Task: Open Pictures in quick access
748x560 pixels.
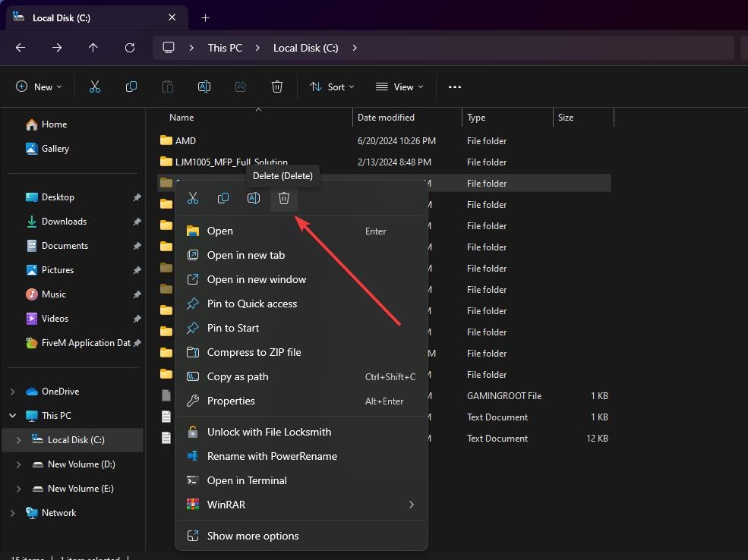Action: [49, 270]
